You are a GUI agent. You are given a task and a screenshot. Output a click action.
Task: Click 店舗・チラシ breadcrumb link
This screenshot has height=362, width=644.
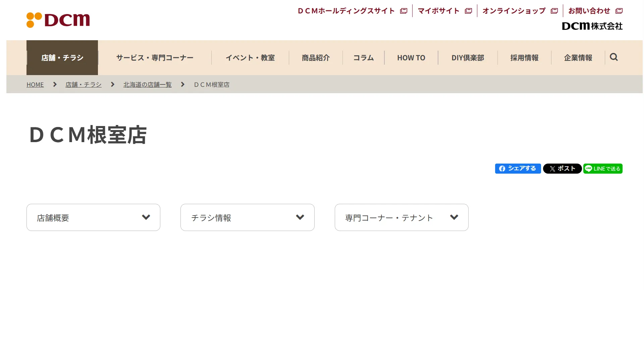(x=84, y=84)
